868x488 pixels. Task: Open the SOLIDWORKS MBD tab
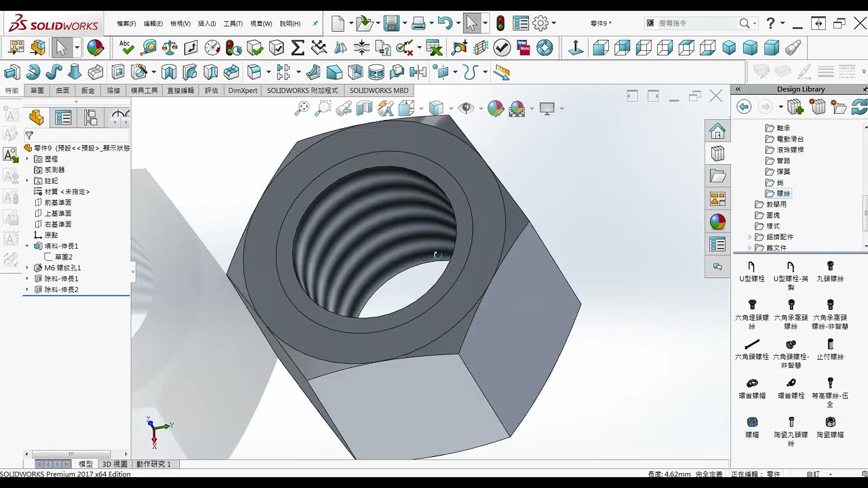379,90
